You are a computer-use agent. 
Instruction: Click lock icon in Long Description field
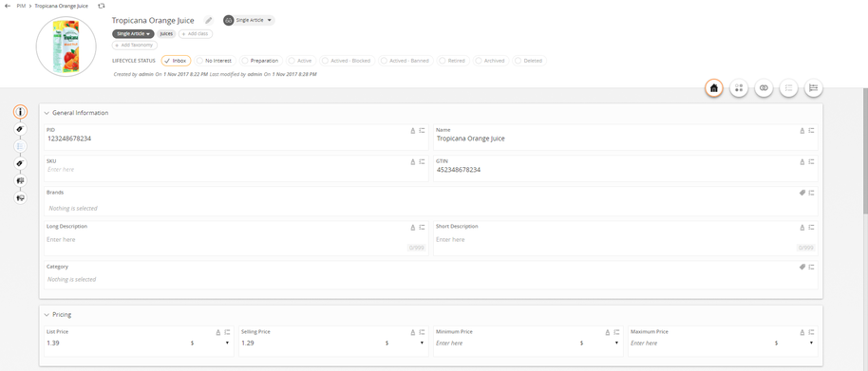(412, 227)
